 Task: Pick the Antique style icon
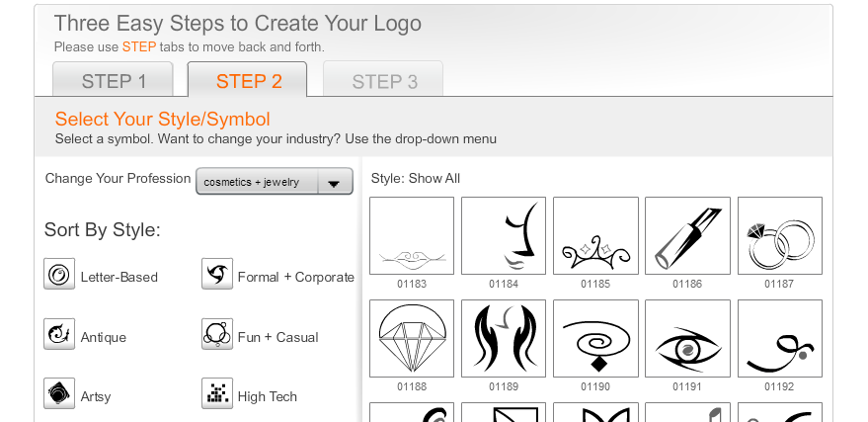59,334
